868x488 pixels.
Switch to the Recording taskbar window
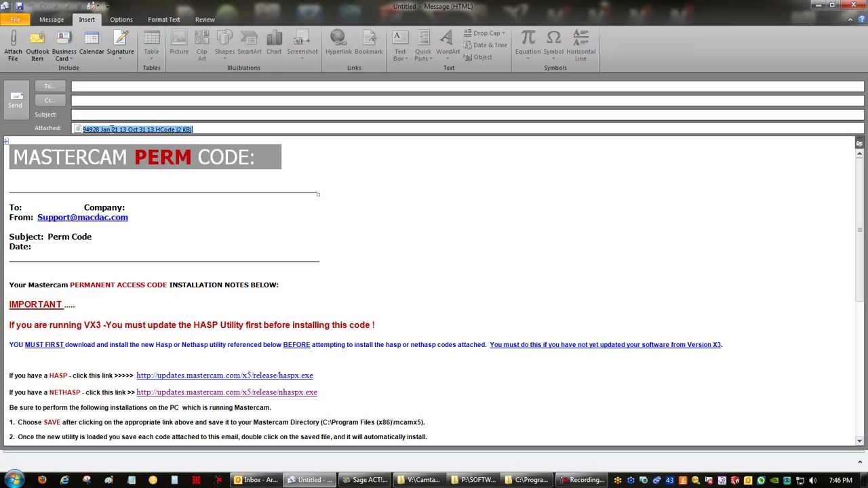[581, 480]
